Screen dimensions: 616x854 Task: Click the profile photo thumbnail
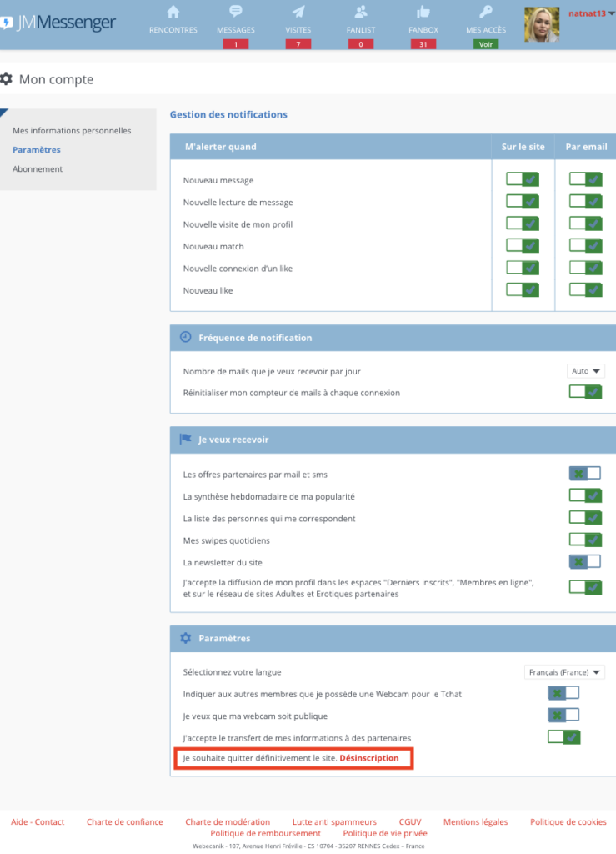pyautogui.click(x=542, y=24)
